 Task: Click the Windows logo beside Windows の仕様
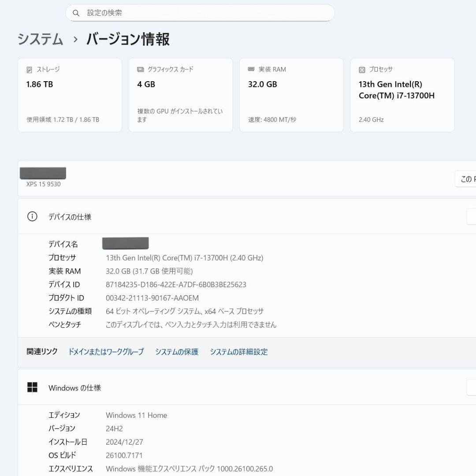click(32, 387)
